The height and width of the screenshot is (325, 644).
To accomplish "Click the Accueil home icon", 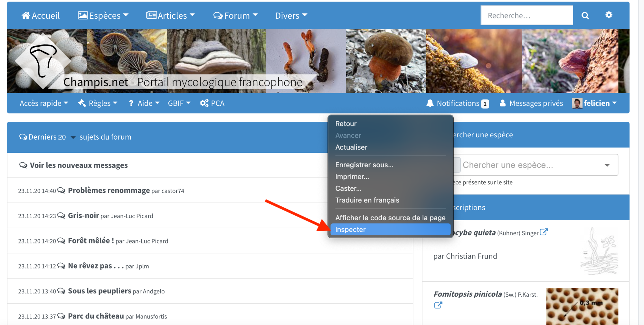I will point(26,15).
